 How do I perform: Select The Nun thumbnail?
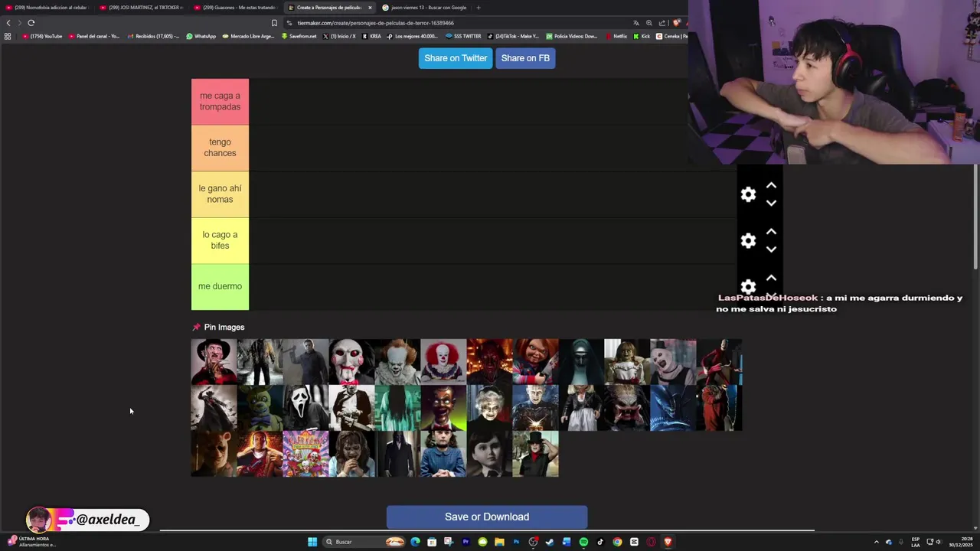[581, 362]
